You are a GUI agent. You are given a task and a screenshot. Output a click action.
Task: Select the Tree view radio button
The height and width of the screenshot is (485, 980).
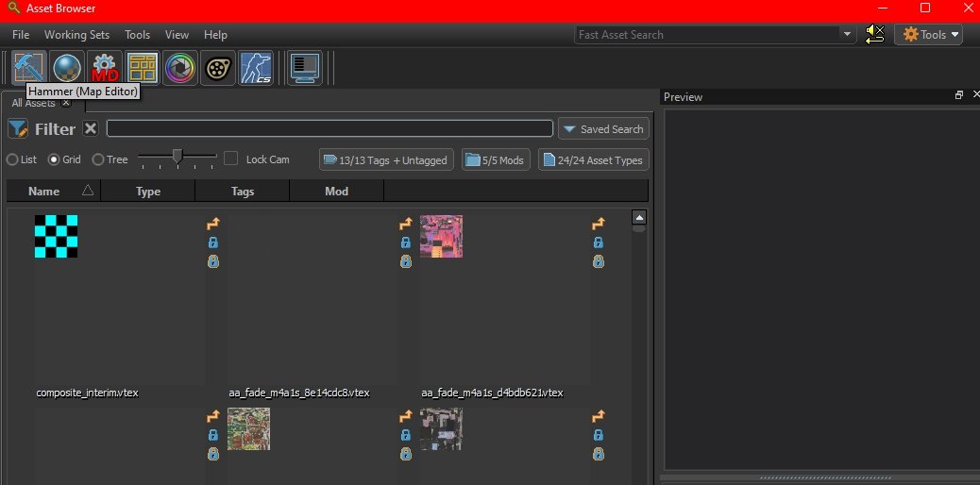pos(98,159)
